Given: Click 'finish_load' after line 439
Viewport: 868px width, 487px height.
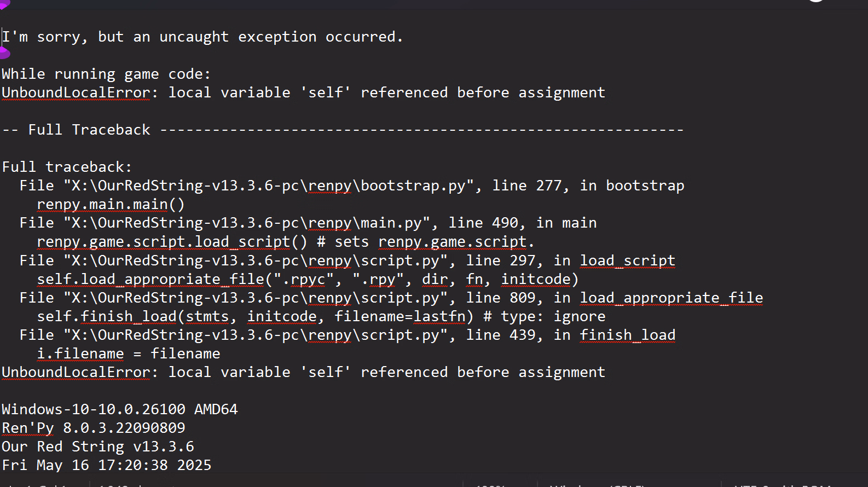Looking at the screenshot, I should pyautogui.click(x=628, y=335).
